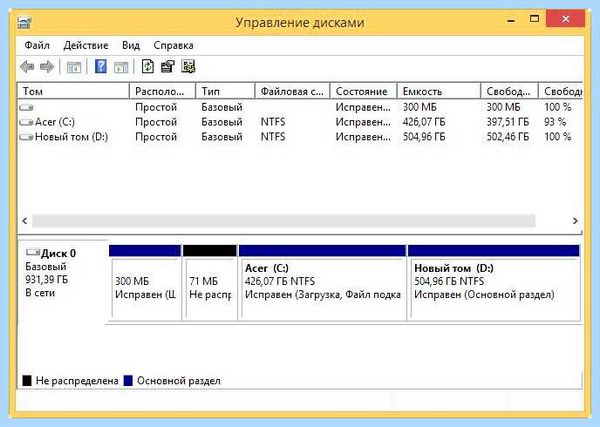
Task: Click the 502,46 ГБ free space cell
Action: 508,137
